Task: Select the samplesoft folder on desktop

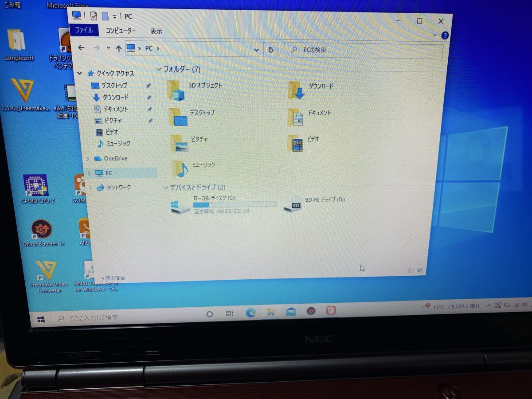Action: coord(18,46)
